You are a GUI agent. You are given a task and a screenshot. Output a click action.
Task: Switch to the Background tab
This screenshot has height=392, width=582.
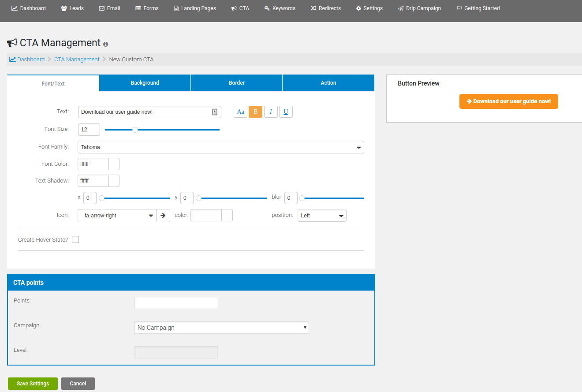(x=145, y=83)
